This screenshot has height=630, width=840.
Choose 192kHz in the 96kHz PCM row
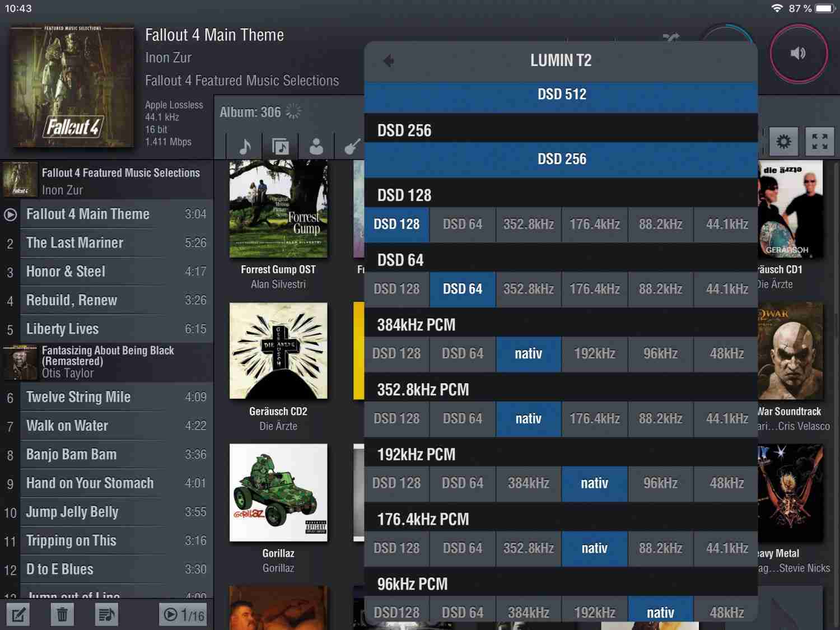point(595,609)
